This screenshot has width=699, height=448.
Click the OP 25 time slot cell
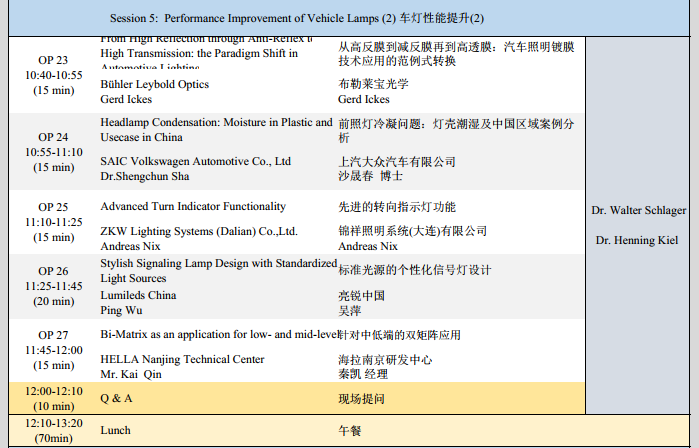[x=53, y=222]
